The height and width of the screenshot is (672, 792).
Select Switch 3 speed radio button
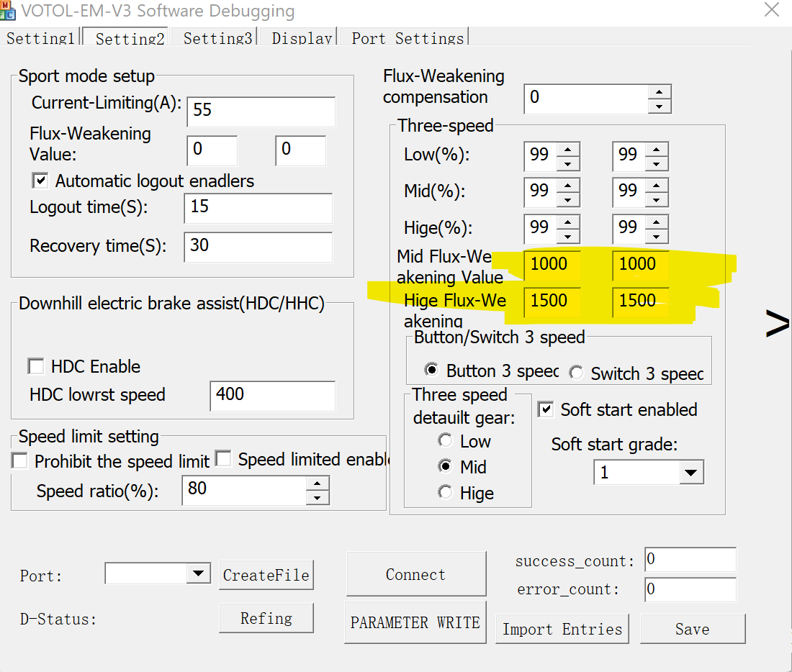tap(576, 373)
